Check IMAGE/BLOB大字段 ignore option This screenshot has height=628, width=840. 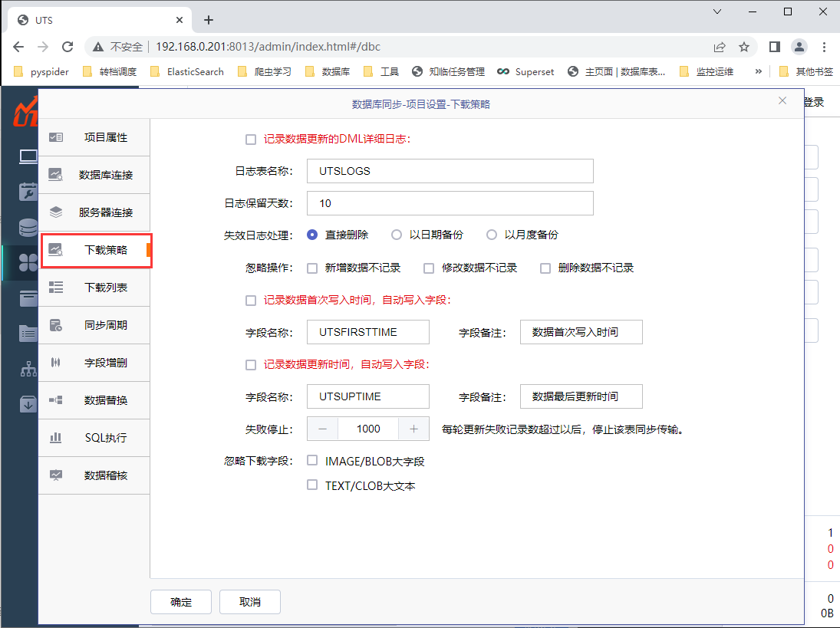coord(312,460)
